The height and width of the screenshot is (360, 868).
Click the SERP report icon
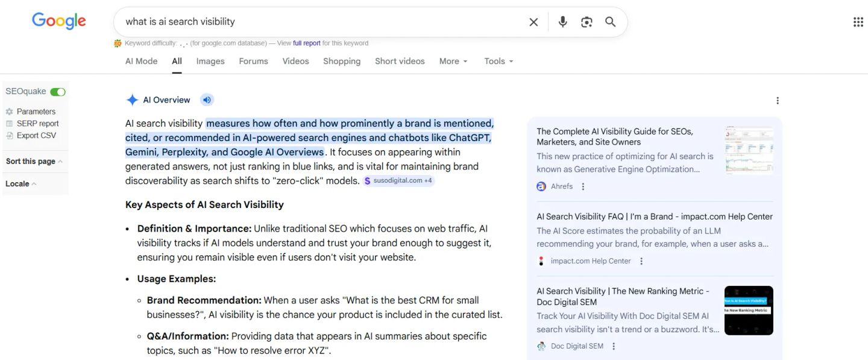pos(9,124)
